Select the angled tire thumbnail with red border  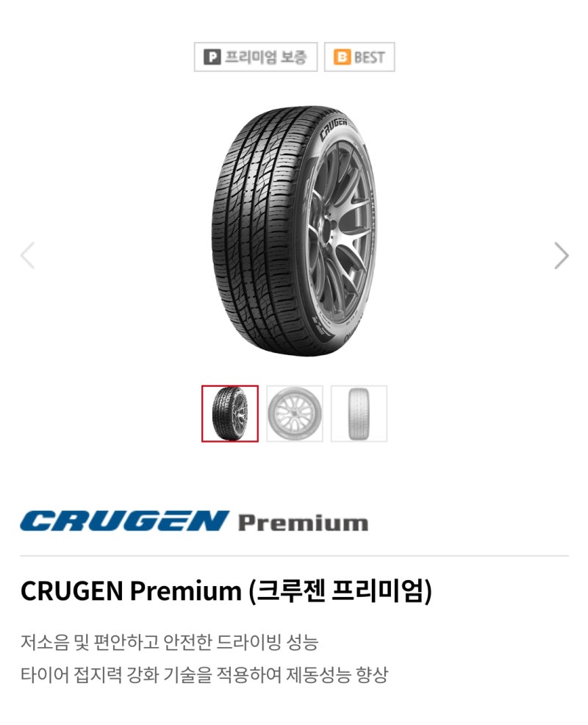pos(230,413)
